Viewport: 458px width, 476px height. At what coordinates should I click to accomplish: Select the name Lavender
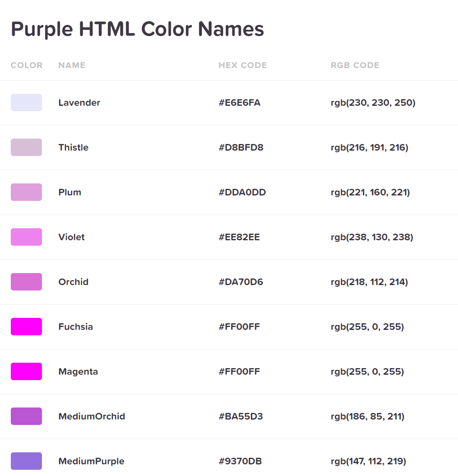(x=79, y=103)
